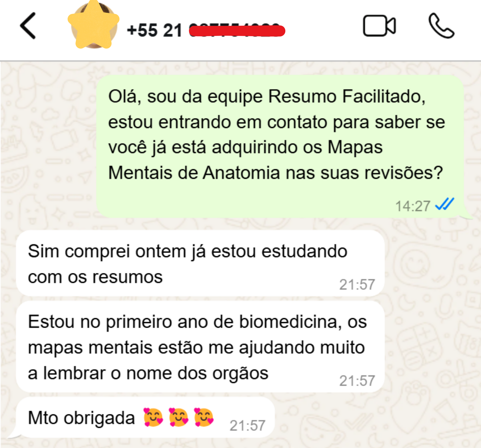Tap the middle heart-face emoji

pyautogui.click(x=178, y=417)
